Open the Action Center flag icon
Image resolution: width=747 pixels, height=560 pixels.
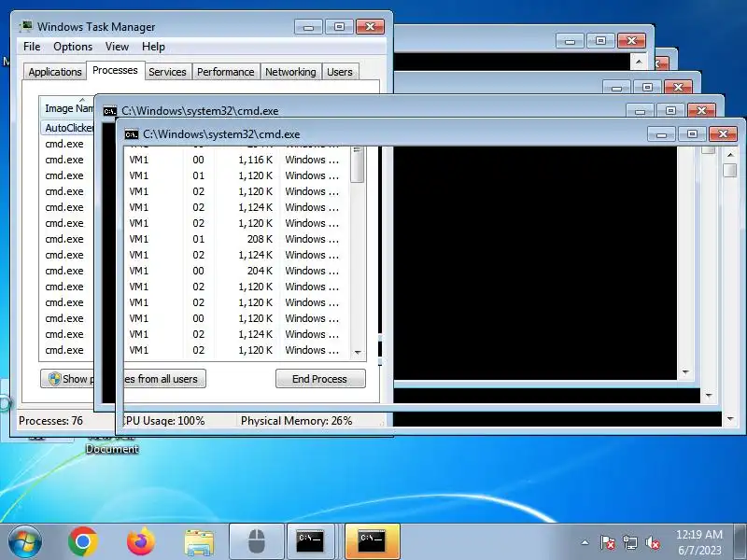coord(608,542)
